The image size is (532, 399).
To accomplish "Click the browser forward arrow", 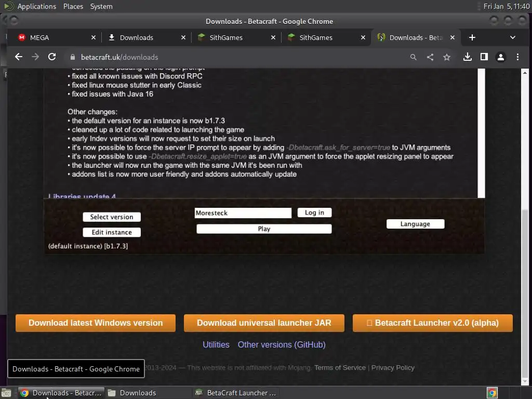I will [35, 57].
